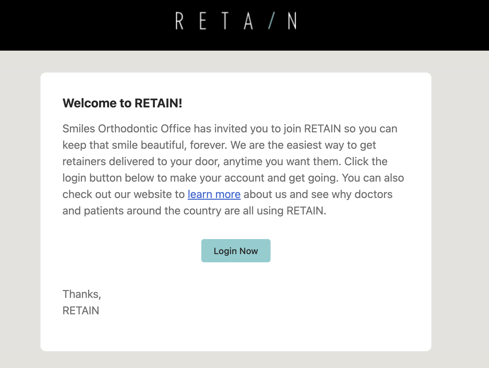Click the teal slash in the logo
This screenshot has height=368, width=489.
coord(272,21)
